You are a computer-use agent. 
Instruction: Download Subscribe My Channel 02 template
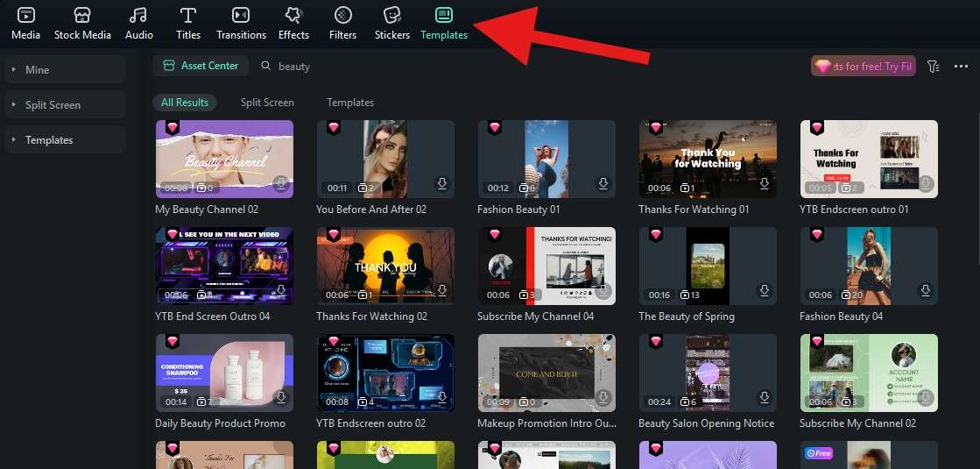click(926, 397)
